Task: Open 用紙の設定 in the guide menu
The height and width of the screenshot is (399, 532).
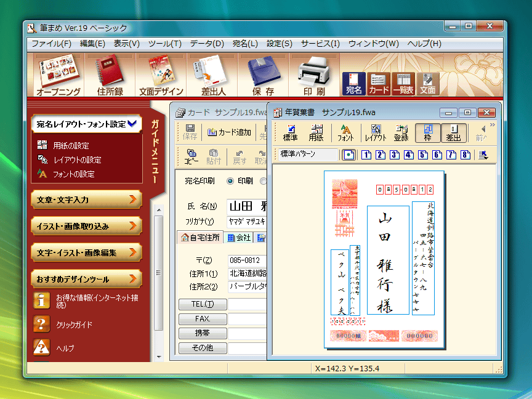Action: tap(63, 145)
